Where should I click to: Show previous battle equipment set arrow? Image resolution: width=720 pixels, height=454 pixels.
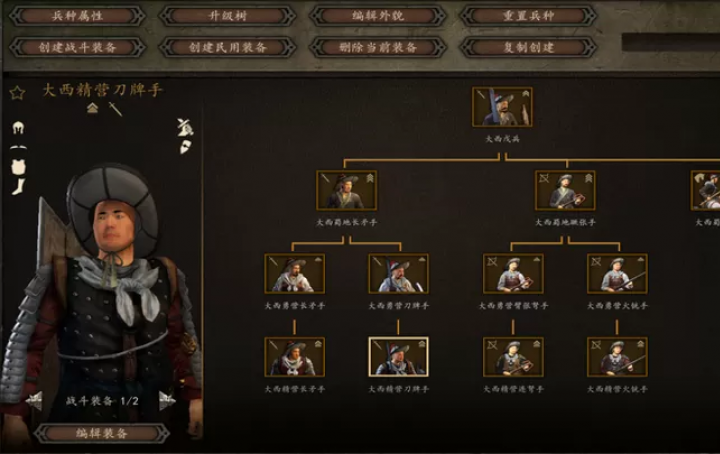(35, 401)
